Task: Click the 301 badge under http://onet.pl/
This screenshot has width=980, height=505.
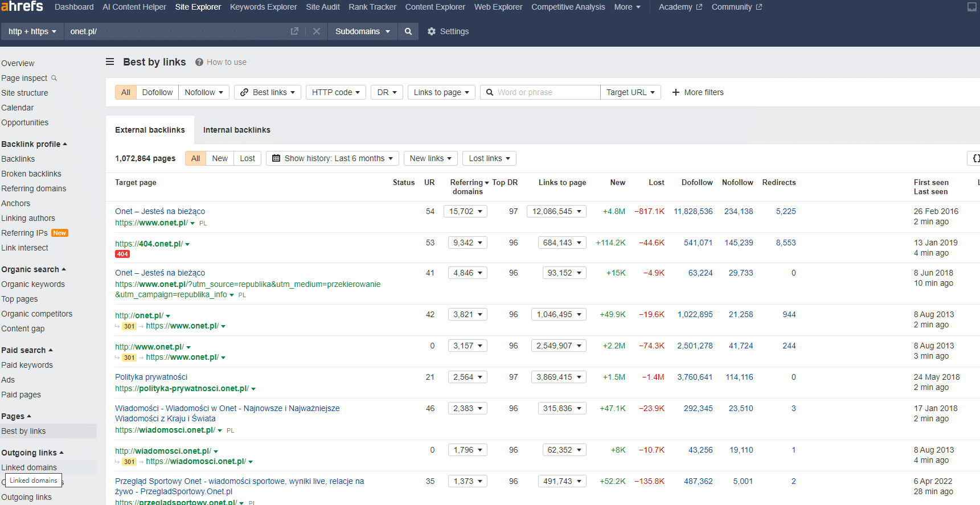Action: pyautogui.click(x=129, y=326)
